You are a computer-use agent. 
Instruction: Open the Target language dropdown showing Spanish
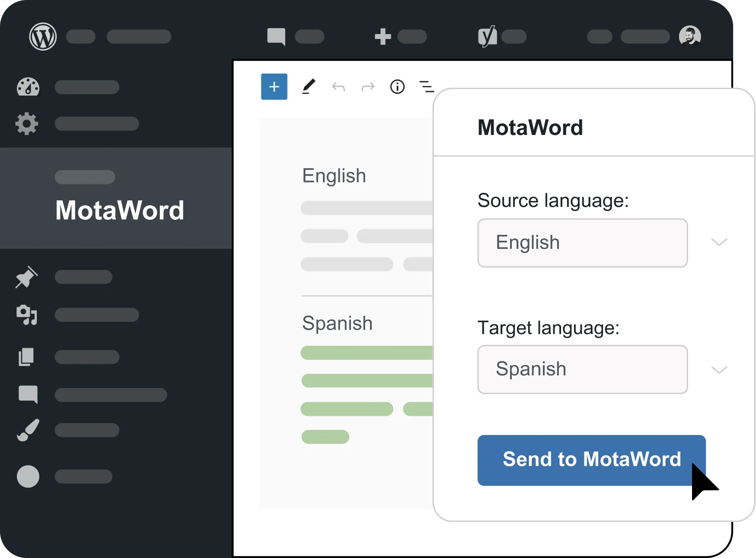pyautogui.click(x=582, y=369)
